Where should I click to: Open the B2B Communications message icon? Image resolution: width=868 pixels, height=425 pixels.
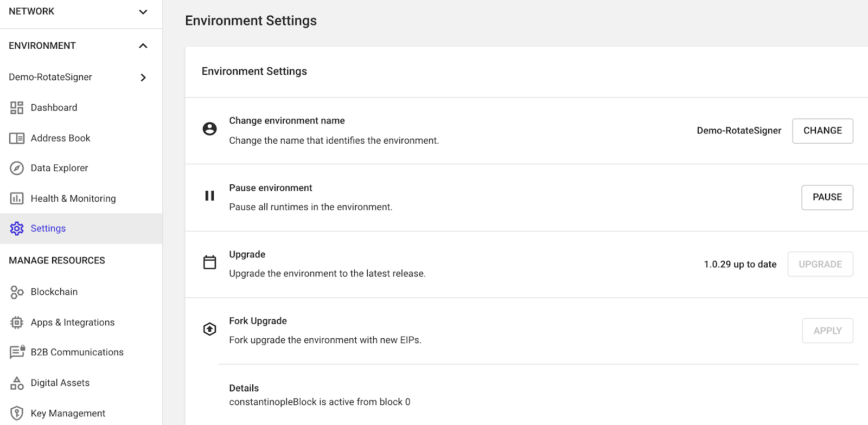pos(17,352)
